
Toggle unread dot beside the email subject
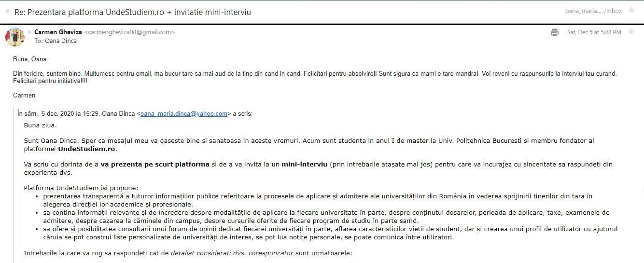(7, 11)
